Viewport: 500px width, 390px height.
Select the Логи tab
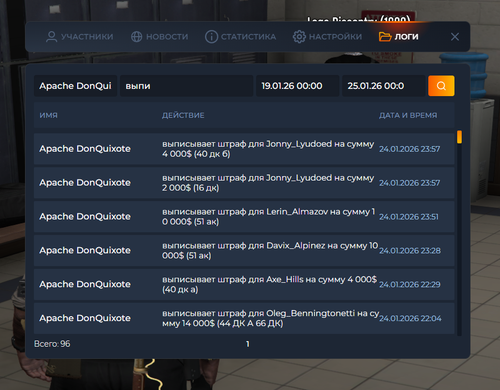399,37
